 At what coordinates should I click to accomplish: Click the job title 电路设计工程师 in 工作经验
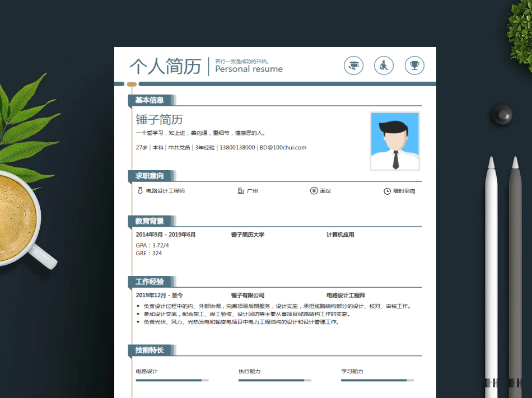[346, 295]
